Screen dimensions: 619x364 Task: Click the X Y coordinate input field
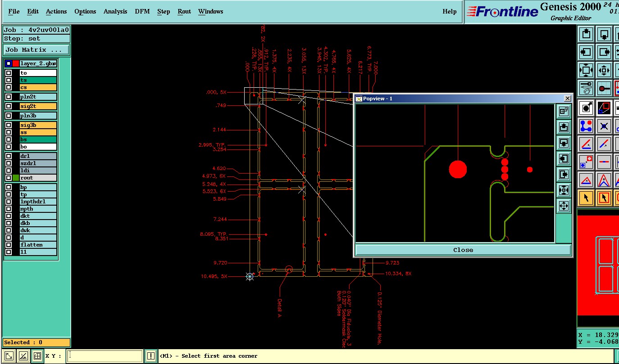tap(105, 356)
